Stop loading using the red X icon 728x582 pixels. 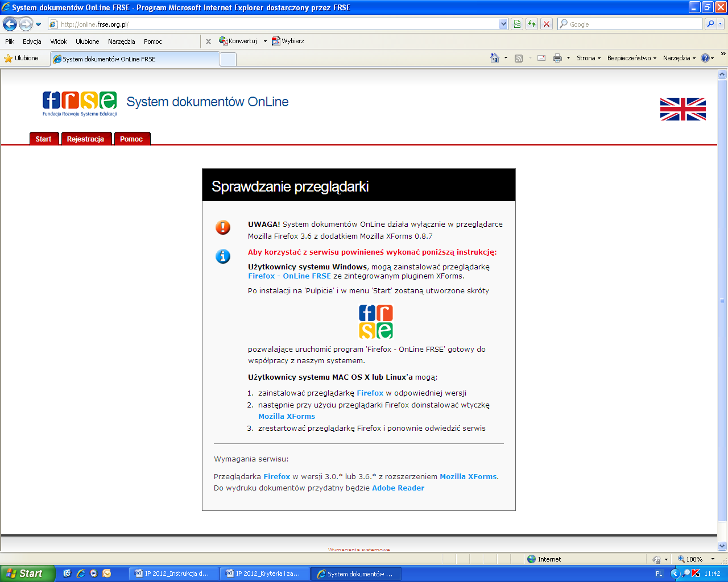[547, 24]
